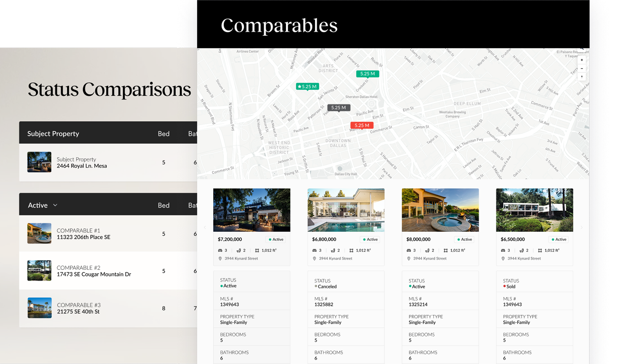This screenshot has width=618, height=364.
Task: Click the bed icon on $6,800,000 listing
Action: tap(314, 250)
